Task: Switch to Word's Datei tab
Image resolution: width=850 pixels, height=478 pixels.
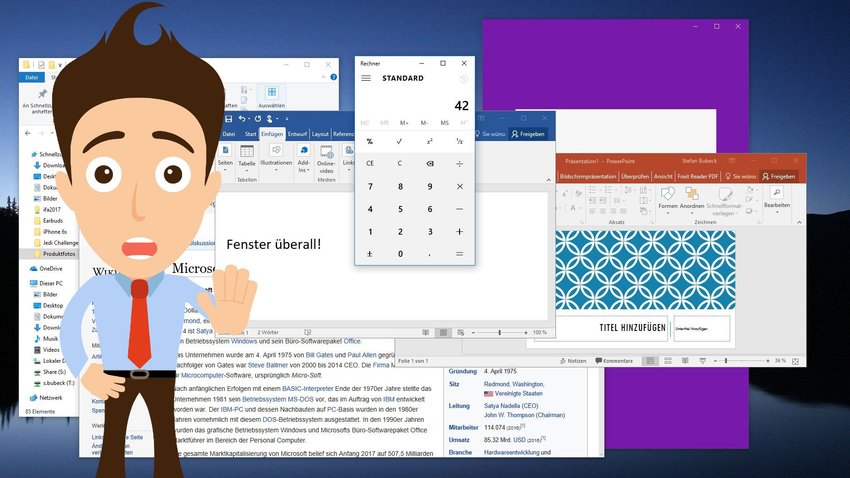Action: click(229, 134)
